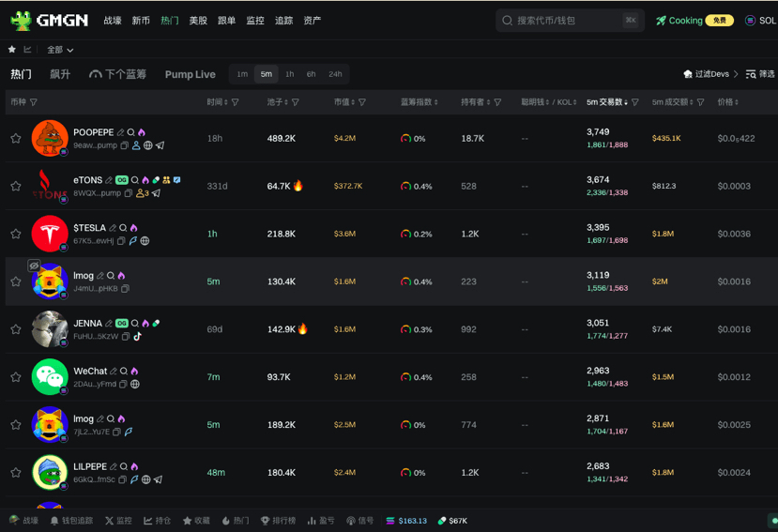
Task: Copy WeChat token address icon
Action: click(123, 384)
